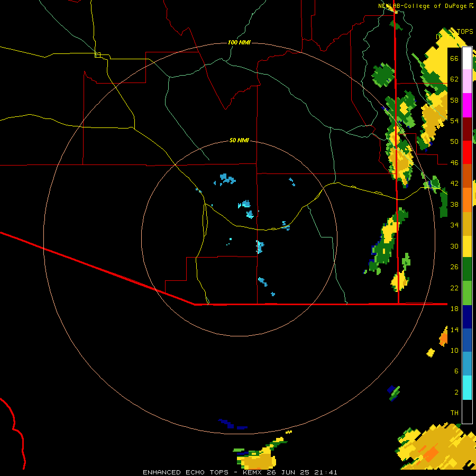This screenshot has height=476, width=476.
Task: Click "ENHANCED ECHO TOPS" in the caption
Action: 186,472
